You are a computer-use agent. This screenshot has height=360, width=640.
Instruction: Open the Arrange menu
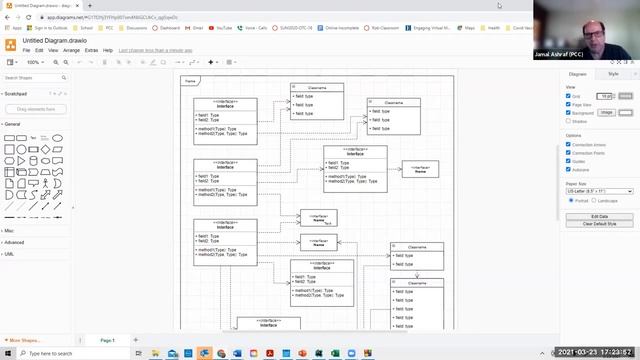(x=71, y=50)
